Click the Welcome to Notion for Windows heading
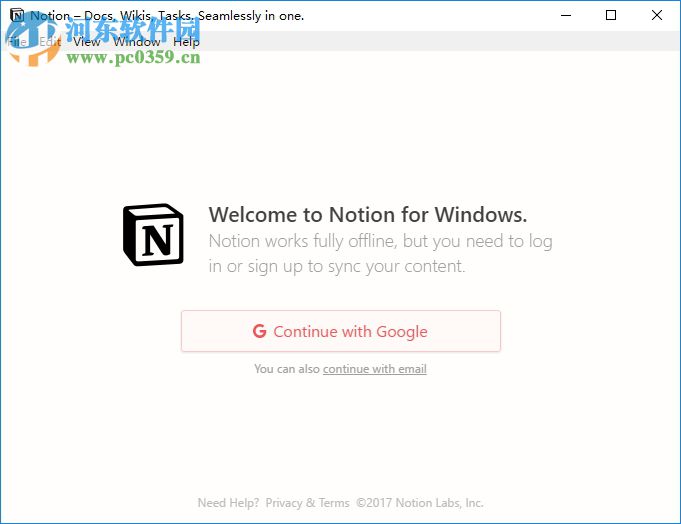681x524 pixels. coord(368,214)
